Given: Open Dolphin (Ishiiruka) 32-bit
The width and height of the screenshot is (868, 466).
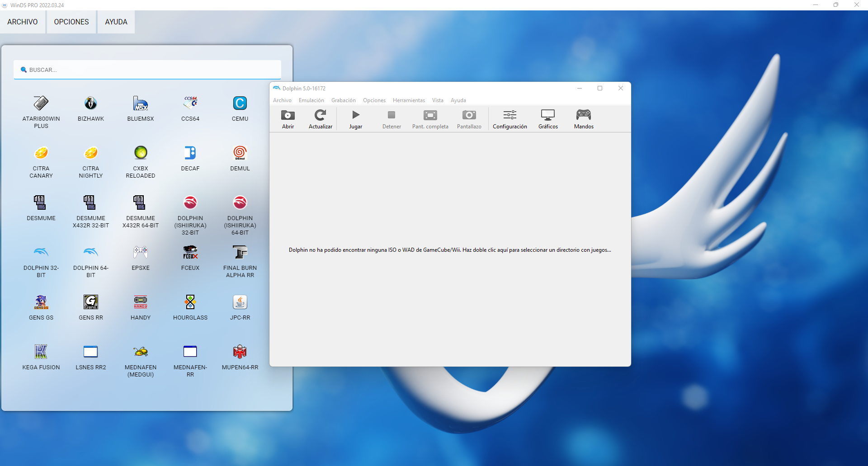Looking at the screenshot, I should [x=190, y=215].
